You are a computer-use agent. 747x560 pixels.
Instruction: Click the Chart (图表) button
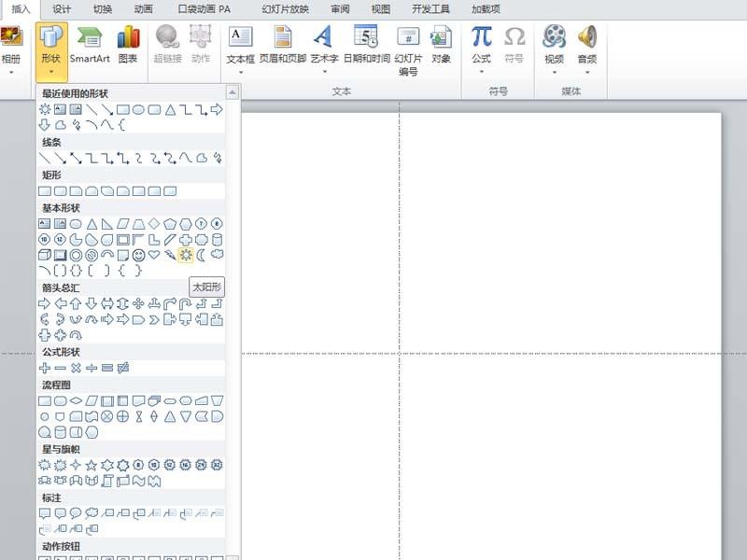(x=128, y=45)
